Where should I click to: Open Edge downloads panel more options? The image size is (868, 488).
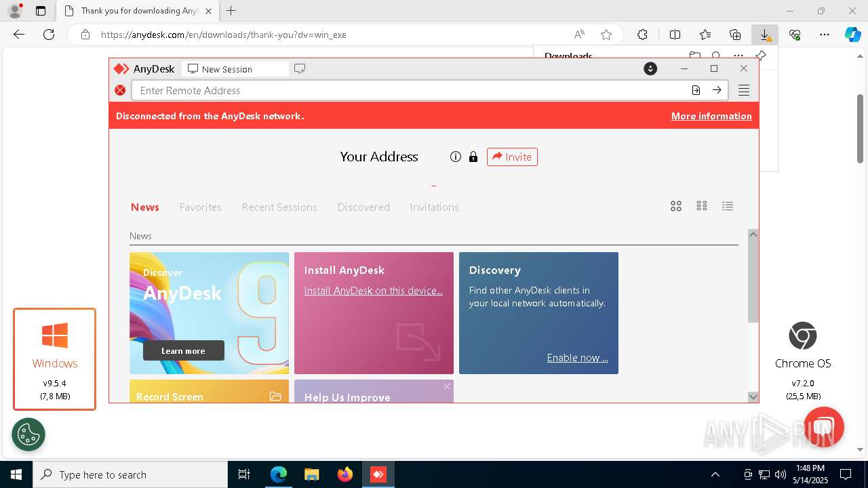point(738,56)
